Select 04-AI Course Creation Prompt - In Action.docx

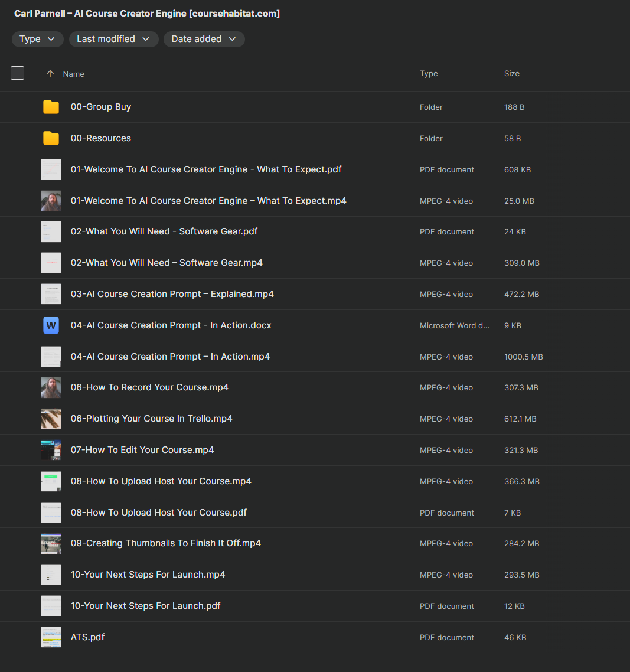click(171, 325)
